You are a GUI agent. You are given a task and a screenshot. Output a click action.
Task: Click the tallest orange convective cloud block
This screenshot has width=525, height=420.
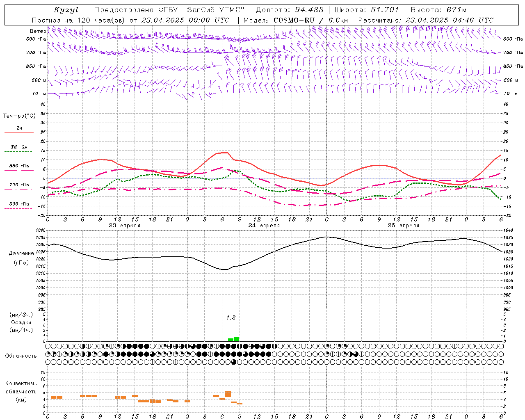point(228,394)
